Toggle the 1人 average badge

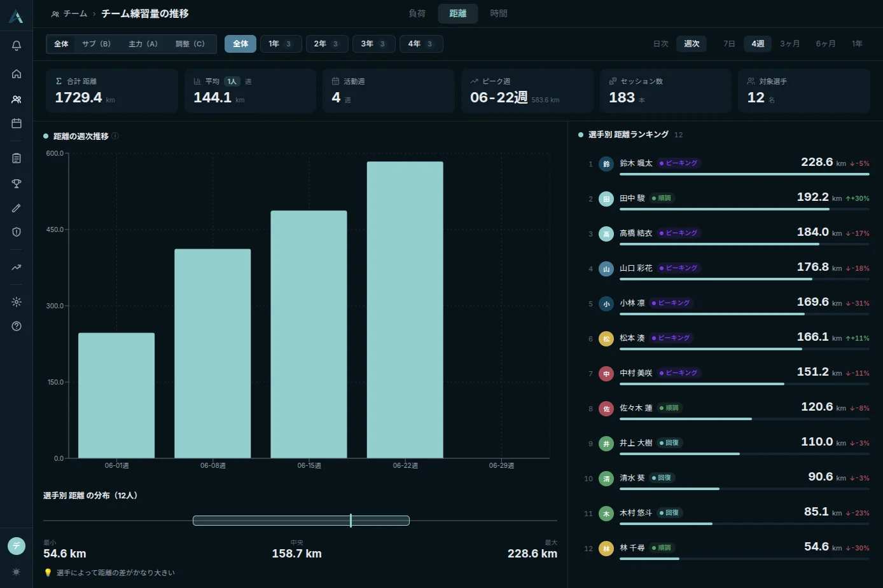[232, 81]
